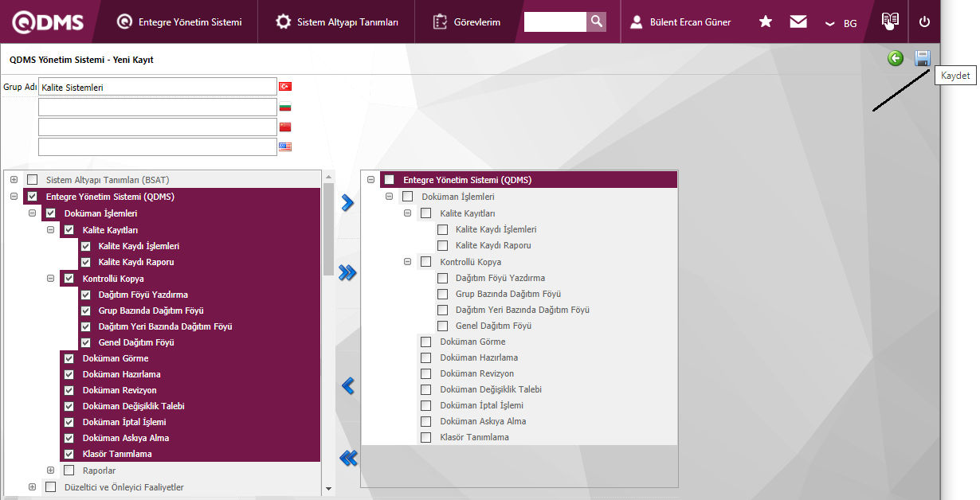Click the power logout icon
This screenshot has height=500, width=980.
[924, 22]
